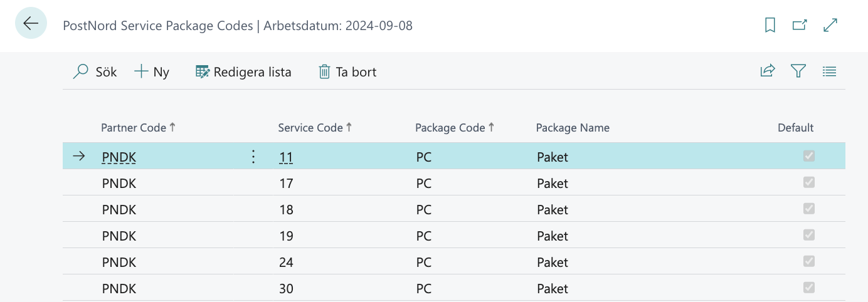Select PNDK in service code 24 row
Viewport: 868px width, 302px height.
click(x=119, y=263)
